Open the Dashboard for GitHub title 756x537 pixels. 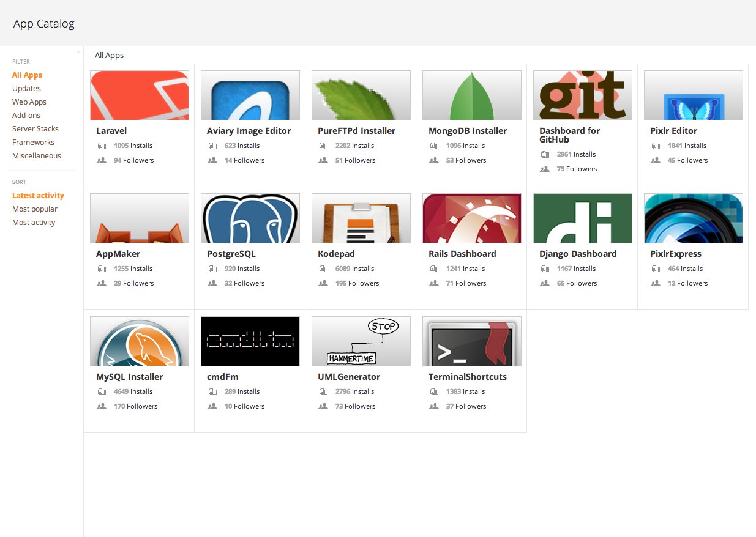pyautogui.click(x=569, y=135)
